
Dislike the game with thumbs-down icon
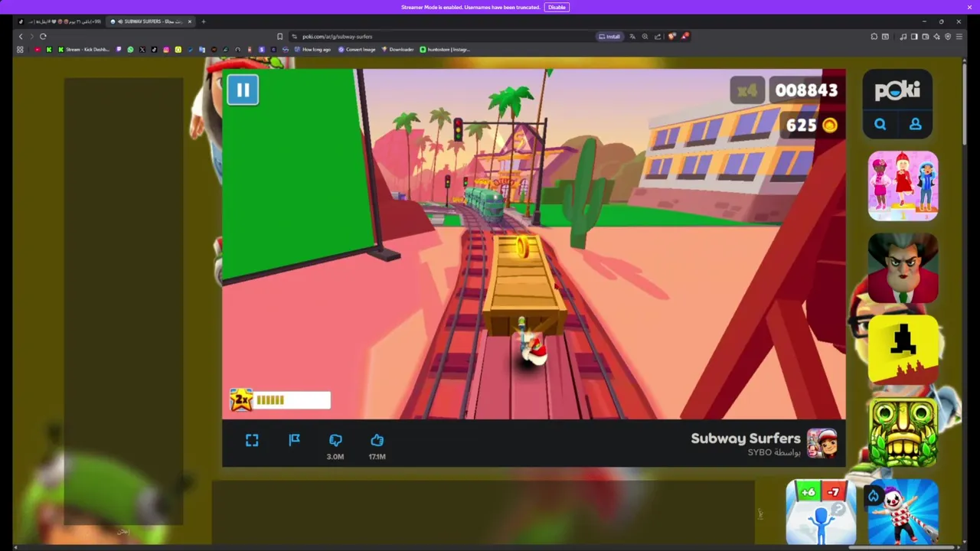pyautogui.click(x=335, y=440)
